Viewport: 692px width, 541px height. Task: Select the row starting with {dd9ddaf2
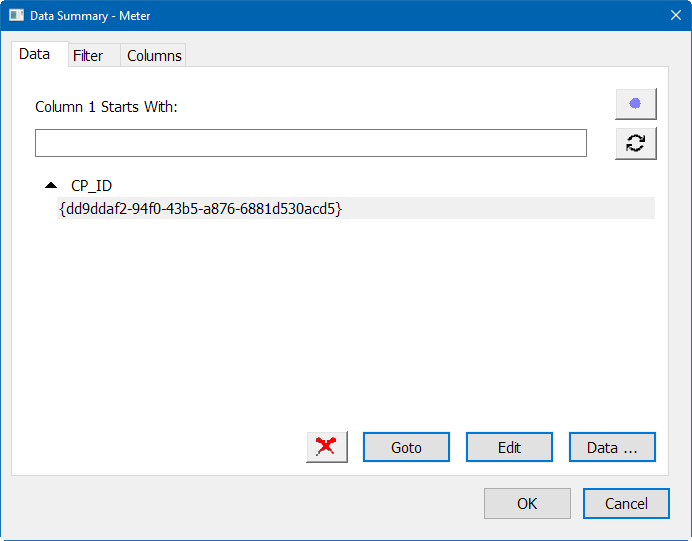[x=200, y=208]
